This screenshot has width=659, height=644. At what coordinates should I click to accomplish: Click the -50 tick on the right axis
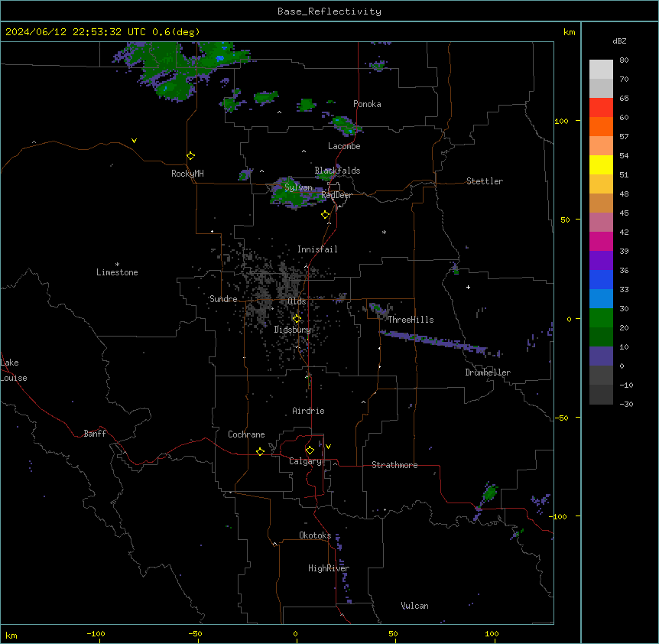(561, 418)
